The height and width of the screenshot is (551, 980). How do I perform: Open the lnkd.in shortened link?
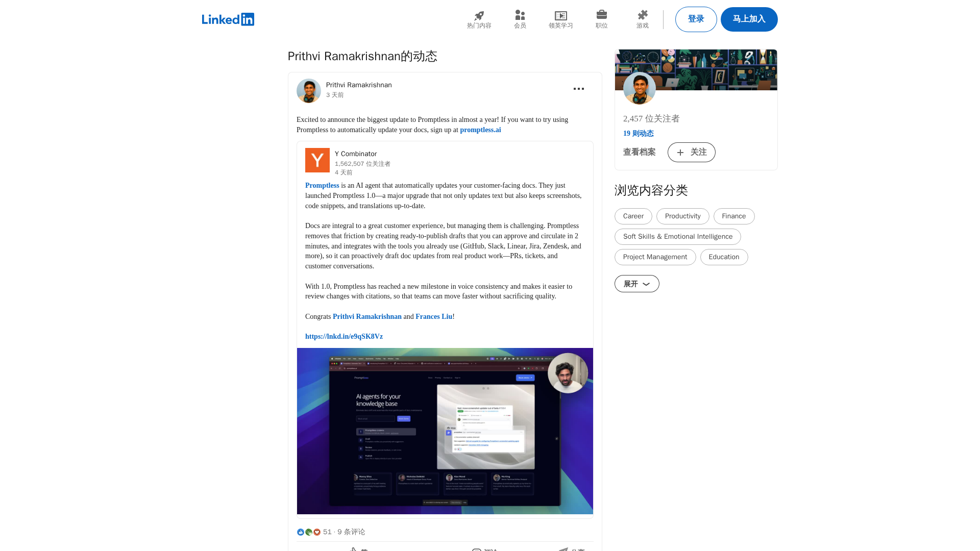tap(344, 337)
